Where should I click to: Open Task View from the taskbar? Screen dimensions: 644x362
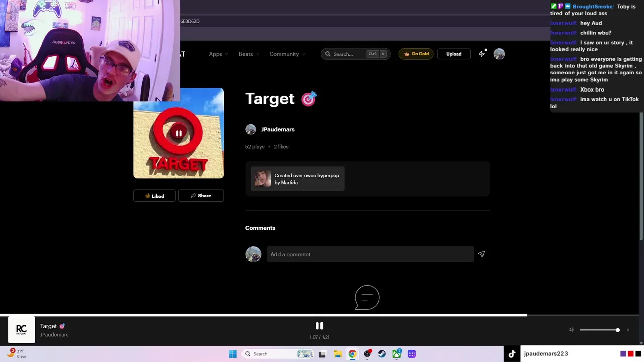pos(322,354)
